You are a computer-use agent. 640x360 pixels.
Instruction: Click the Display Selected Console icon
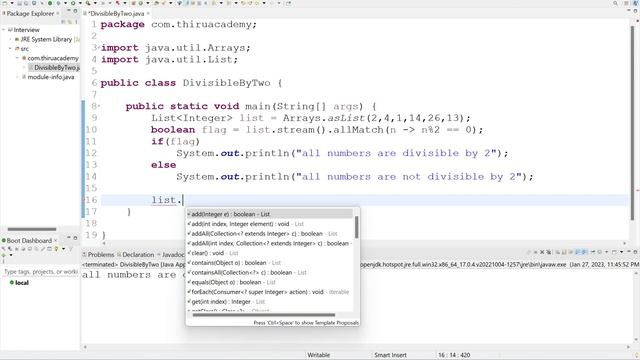pyautogui.click(x=600, y=252)
